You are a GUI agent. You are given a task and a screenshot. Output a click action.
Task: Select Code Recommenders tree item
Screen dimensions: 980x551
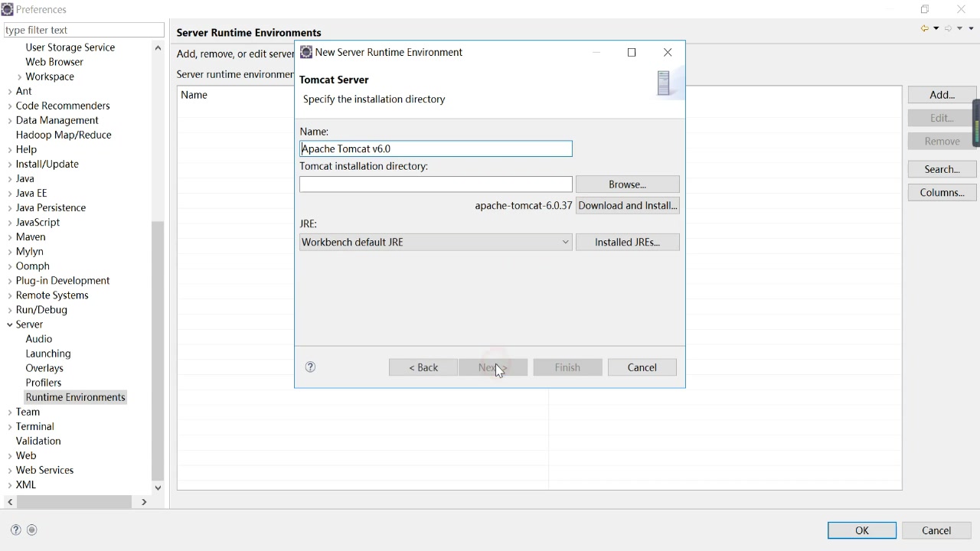click(x=63, y=106)
